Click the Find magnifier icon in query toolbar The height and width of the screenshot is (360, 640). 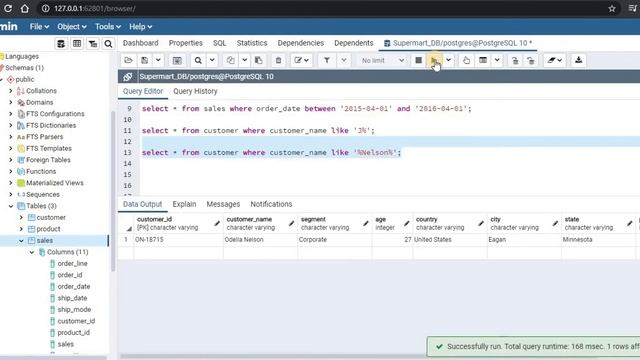coord(198,60)
